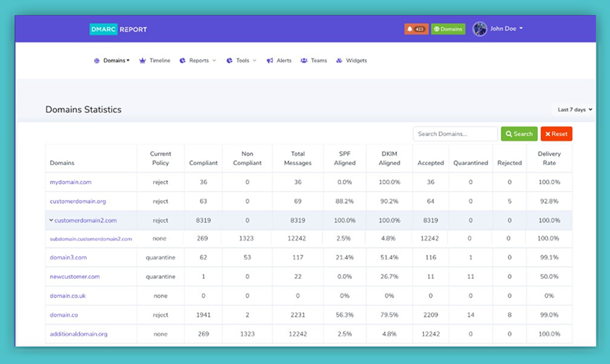Click the Domains globe icon in navigation
This screenshot has width=610, height=364.
[x=97, y=60]
